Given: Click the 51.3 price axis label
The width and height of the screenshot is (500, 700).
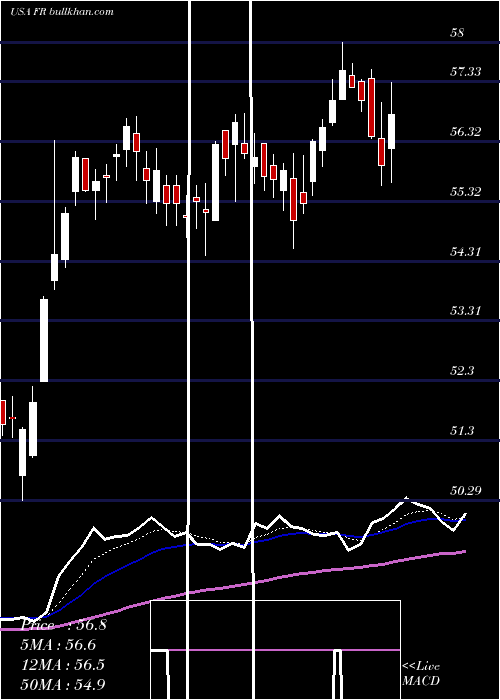Looking at the screenshot, I should (462, 431).
